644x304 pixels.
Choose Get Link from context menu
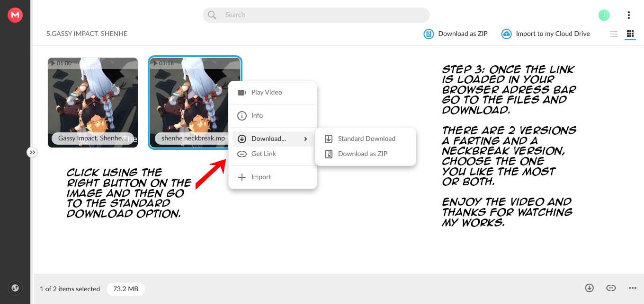pos(273,154)
